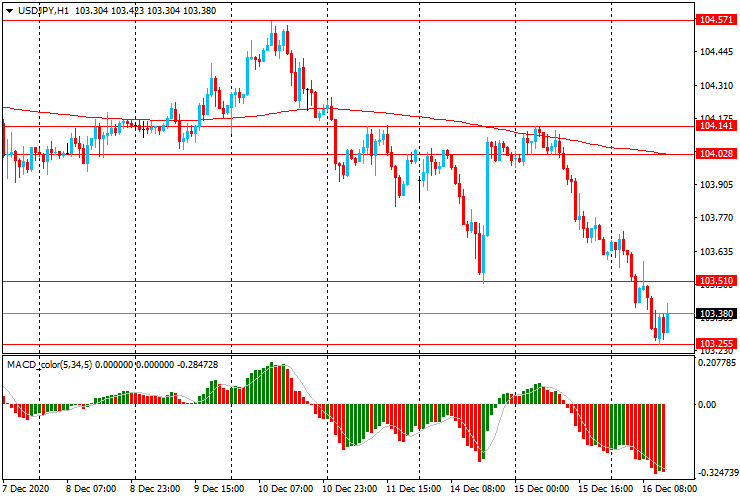Click the 14 Dec 08:00 time axis label
This screenshot has height=500, width=740.
pos(478,488)
